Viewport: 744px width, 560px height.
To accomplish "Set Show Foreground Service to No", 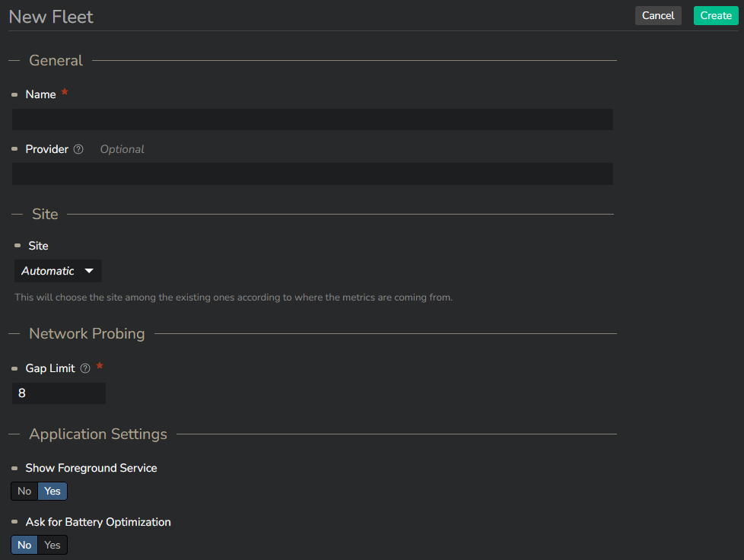I will click(24, 492).
